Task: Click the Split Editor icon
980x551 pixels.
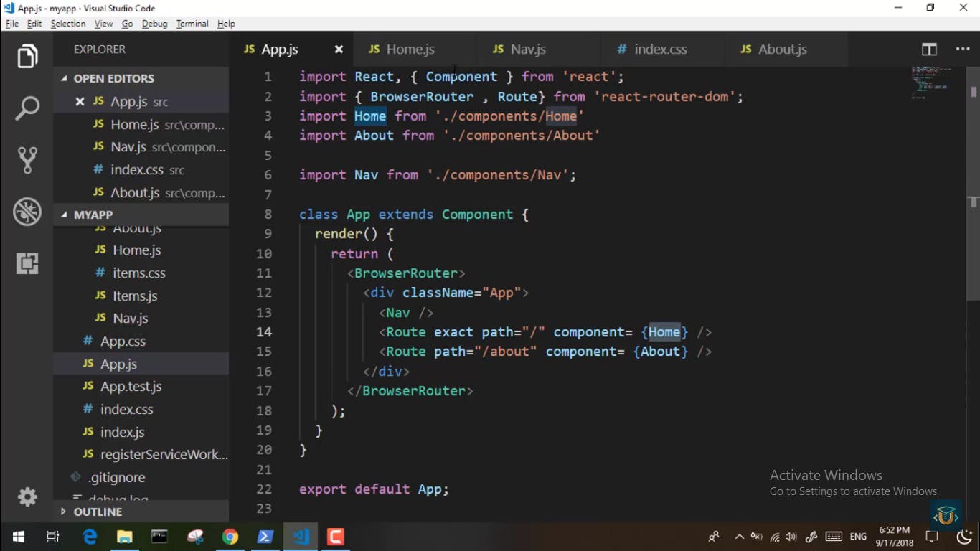Action: click(929, 50)
